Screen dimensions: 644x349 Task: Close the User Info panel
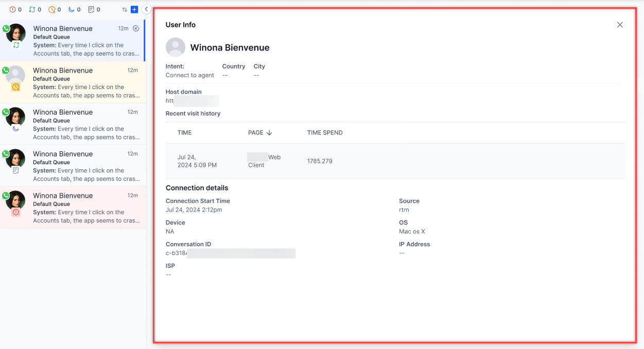(620, 25)
